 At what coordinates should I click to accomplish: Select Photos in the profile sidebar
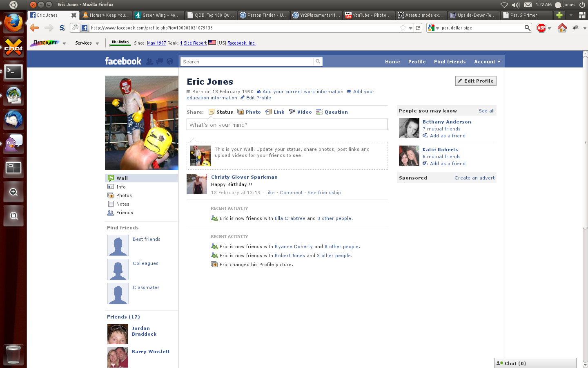click(x=124, y=195)
